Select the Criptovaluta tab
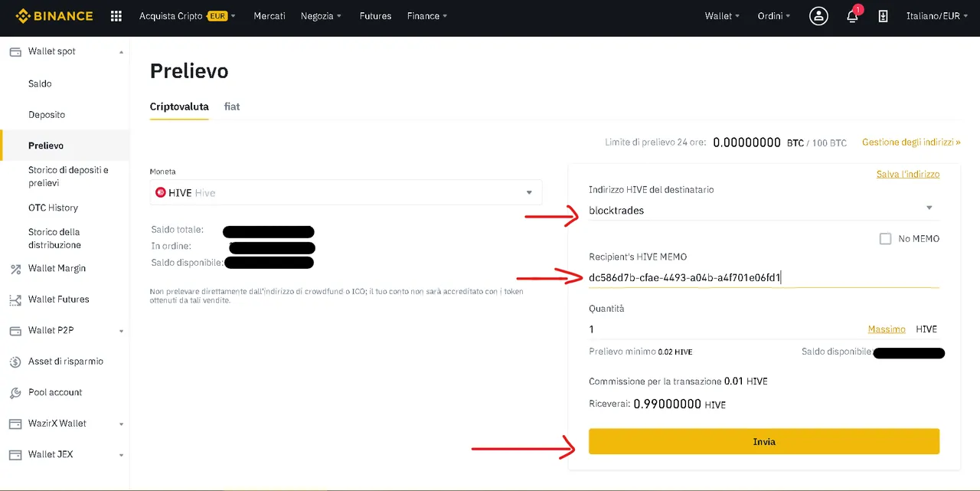The height and width of the screenshot is (491, 980). (179, 106)
